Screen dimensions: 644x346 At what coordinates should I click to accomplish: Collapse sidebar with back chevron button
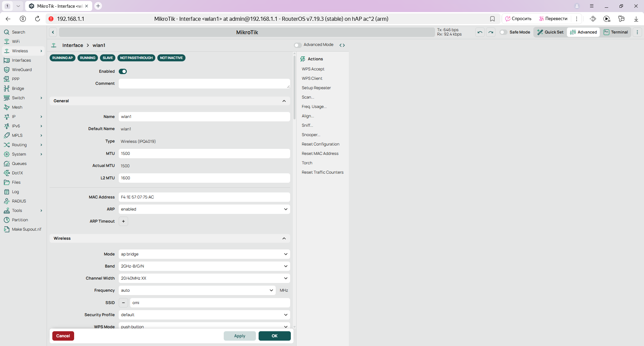coord(53,32)
